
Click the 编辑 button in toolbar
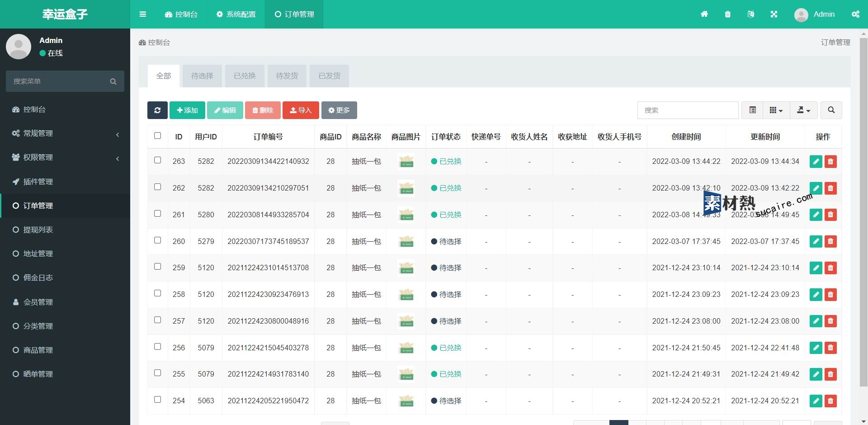[225, 110]
